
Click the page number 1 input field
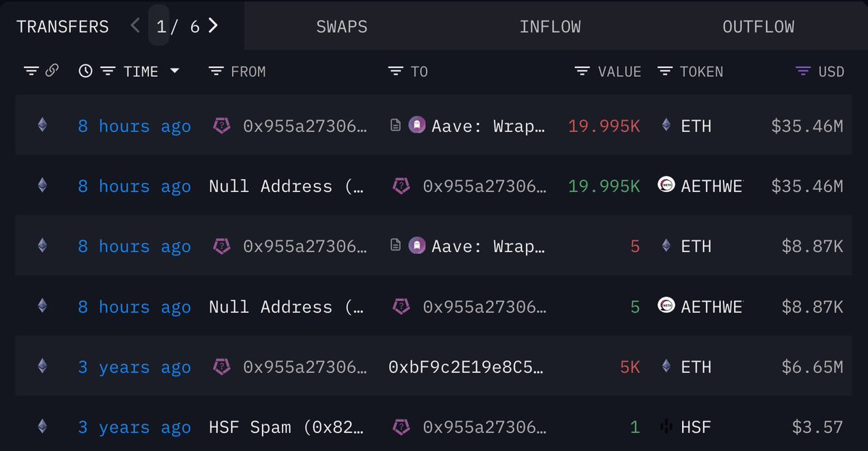coord(160,26)
